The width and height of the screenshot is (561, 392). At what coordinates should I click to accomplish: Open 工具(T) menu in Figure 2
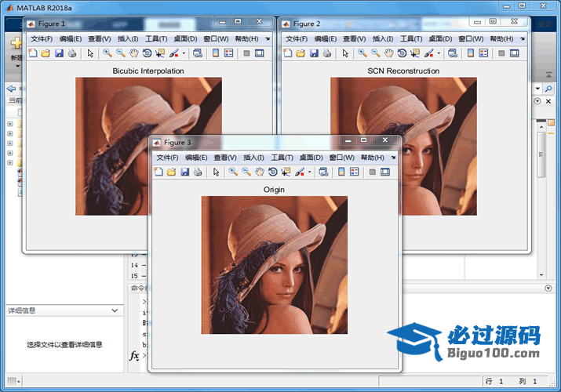tap(411, 38)
